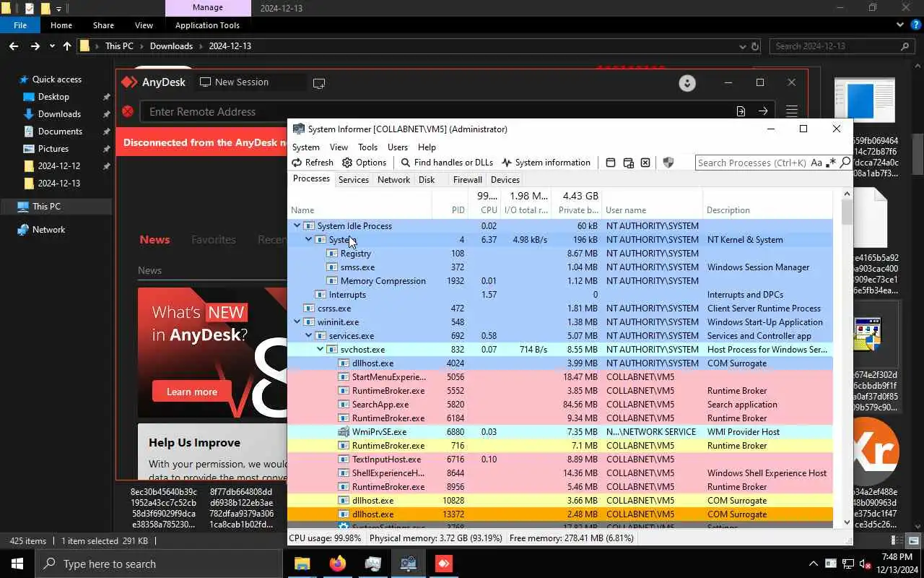Click Learn more button in AnyDesk news
Viewport: 924px width, 578px height.
(x=191, y=392)
